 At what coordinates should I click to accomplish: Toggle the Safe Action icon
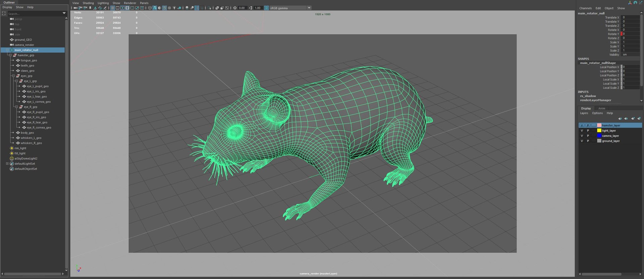(137, 8)
